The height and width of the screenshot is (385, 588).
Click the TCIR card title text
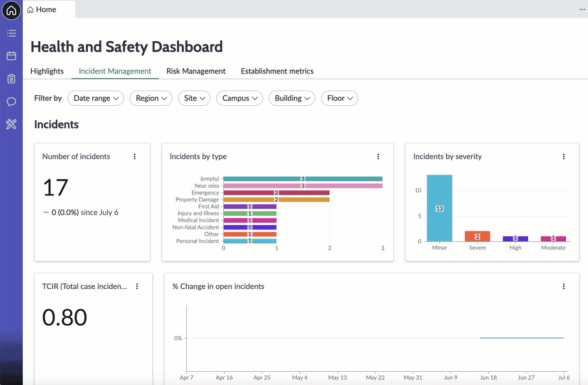pos(84,286)
